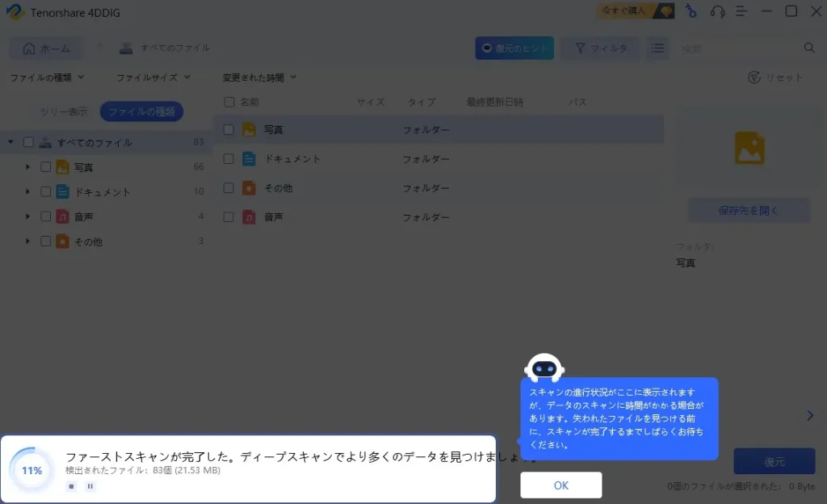Image resolution: width=827 pixels, height=504 pixels.
Task: Expand the その他 tree node arrow
Action: 27,241
